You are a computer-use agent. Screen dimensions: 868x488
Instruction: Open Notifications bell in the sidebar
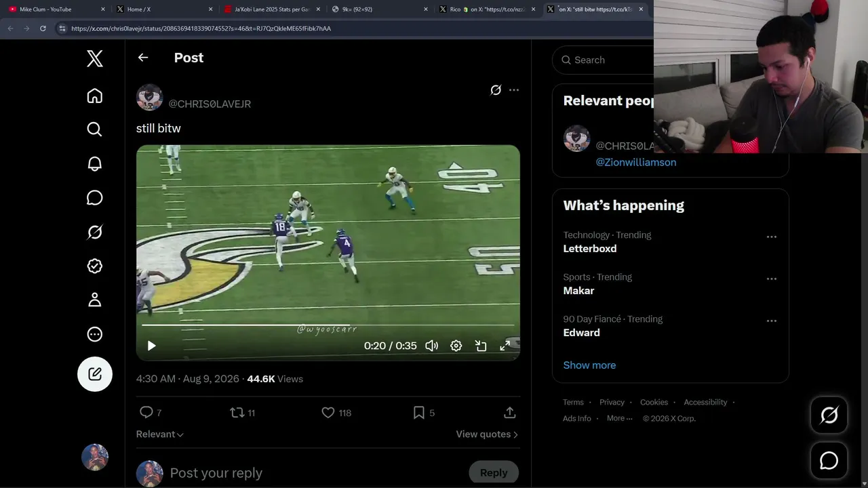point(95,163)
